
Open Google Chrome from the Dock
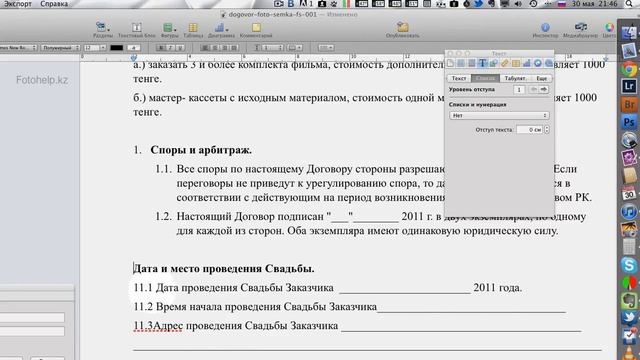click(x=629, y=68)
